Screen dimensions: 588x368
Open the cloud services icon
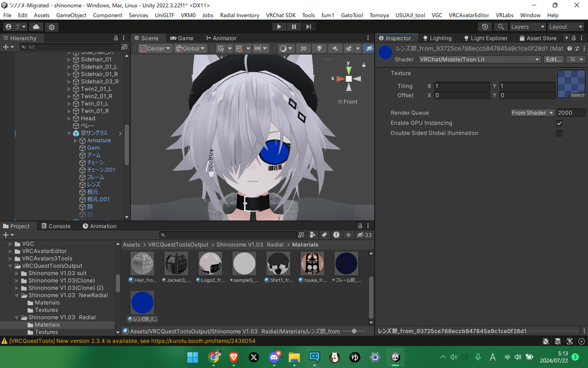tap(37, 27)
